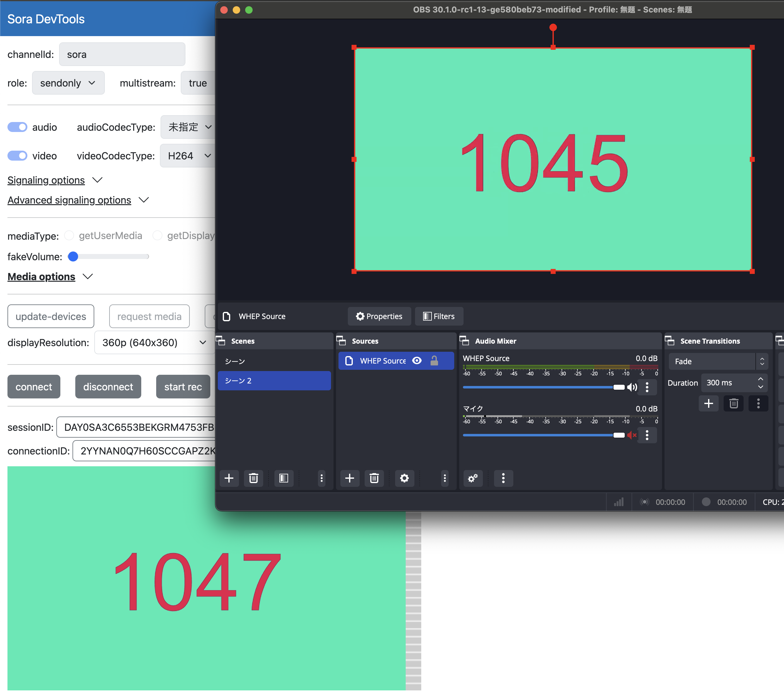The image size is (784, 696).
Task: Unmute the マイク muted speaker icon
Action: [632, 435]
